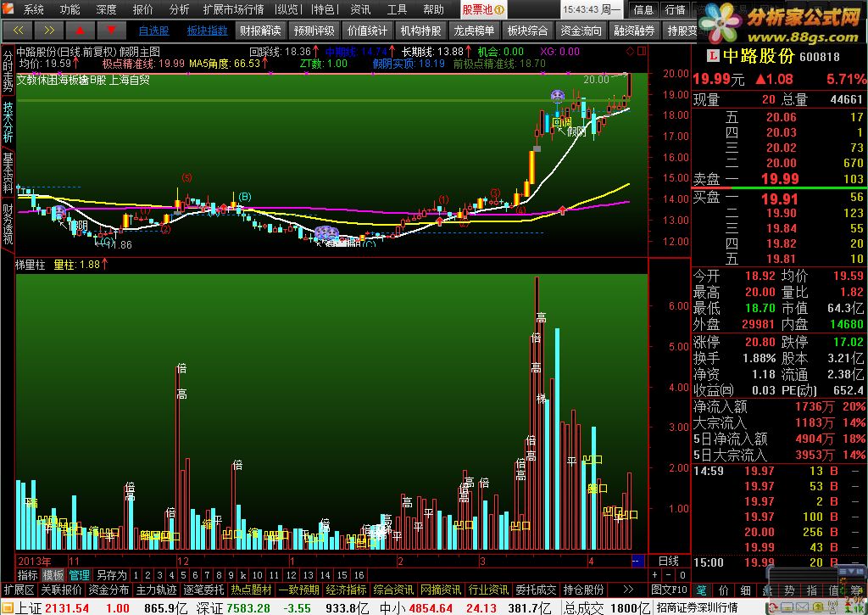The height and width of the screenshot is (615, 868).
Task: Open the 扩展市场行情 menu
Action: (x=233, y=9)
